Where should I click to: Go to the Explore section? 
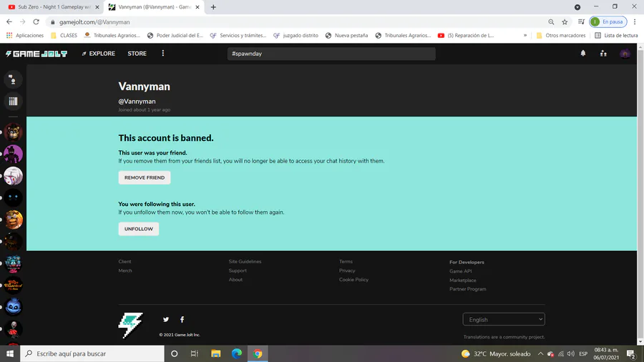pos(99,54)
